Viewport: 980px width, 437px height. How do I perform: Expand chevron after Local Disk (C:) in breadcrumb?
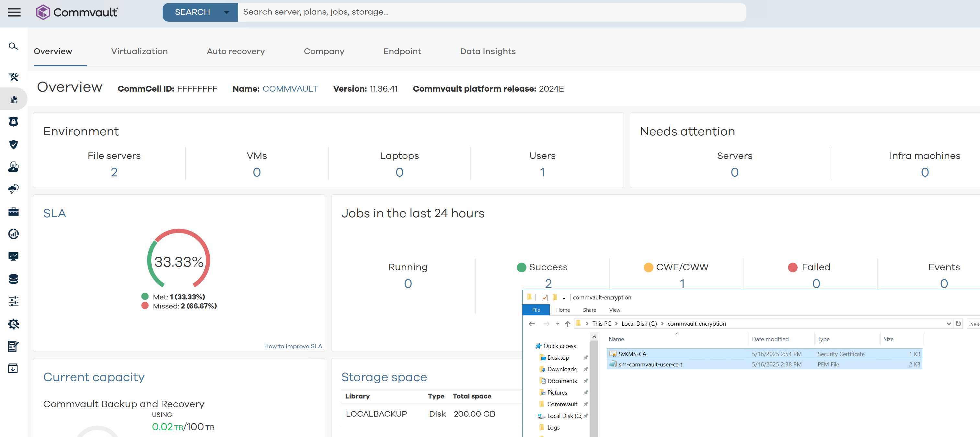(662, 324)
